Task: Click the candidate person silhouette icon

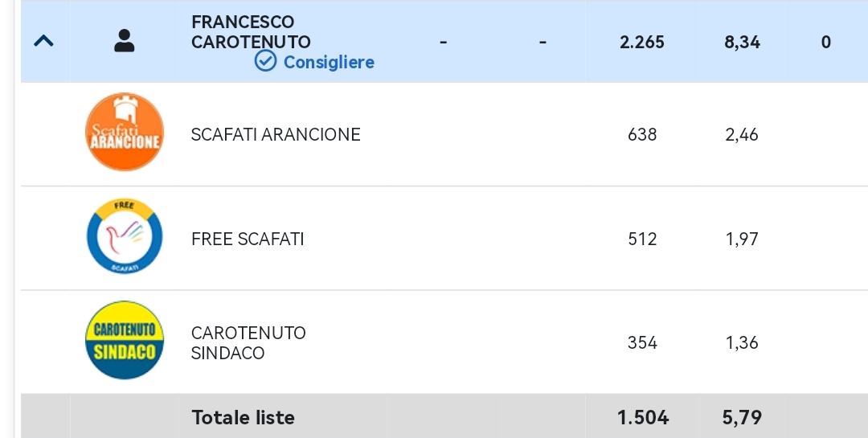Action: tap(124, 41)
